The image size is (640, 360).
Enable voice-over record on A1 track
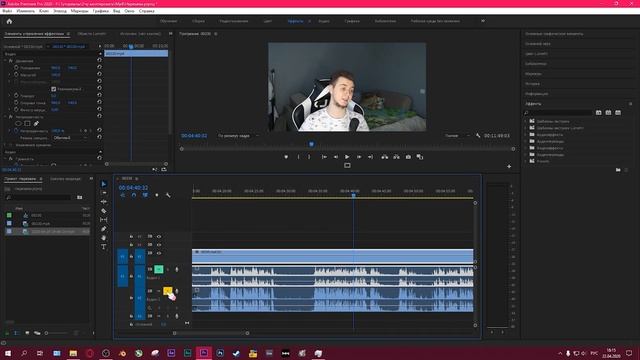176,269
